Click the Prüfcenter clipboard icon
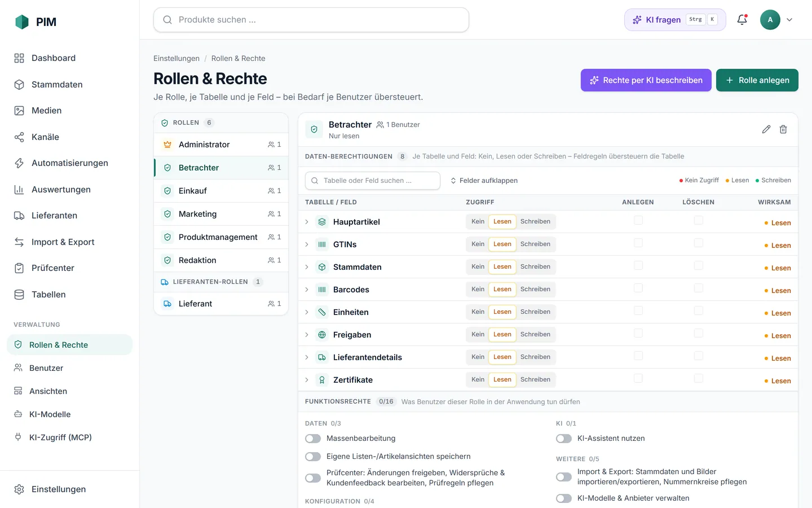 [x=19, y=268]
